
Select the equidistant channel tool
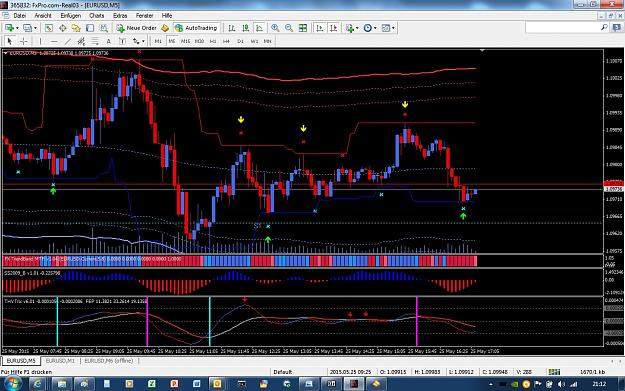point(81,41)
